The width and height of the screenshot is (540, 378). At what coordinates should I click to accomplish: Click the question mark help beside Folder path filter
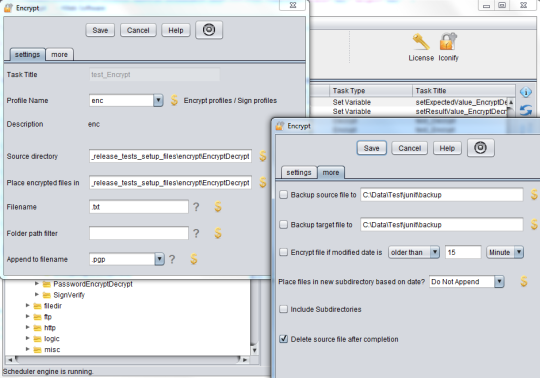click(196, 233)
